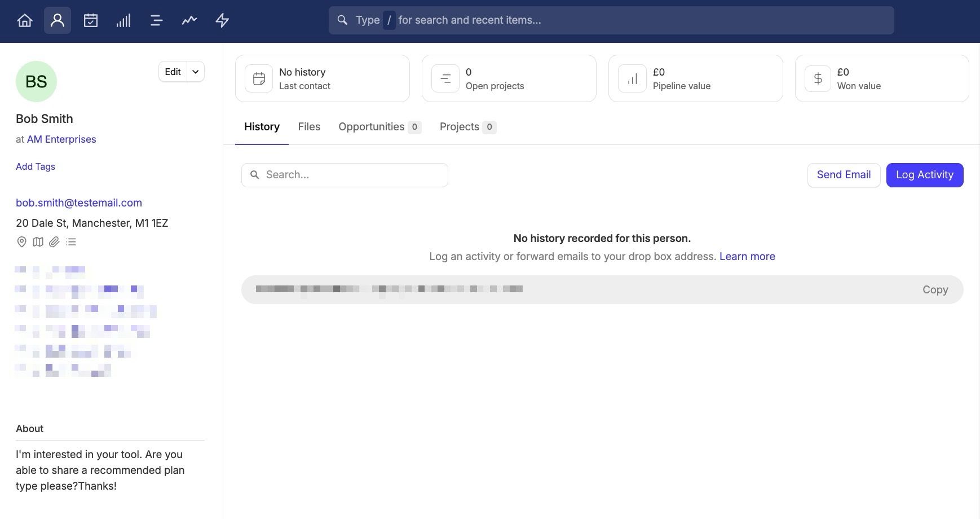Click the list icon beside the paperclip
The width and height of the screenshot is (980, 519).
tap(70, 242)
